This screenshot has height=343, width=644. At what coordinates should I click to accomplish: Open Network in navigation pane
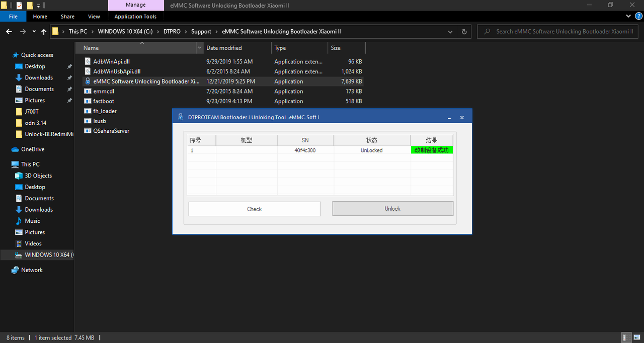tap(32, 270)
